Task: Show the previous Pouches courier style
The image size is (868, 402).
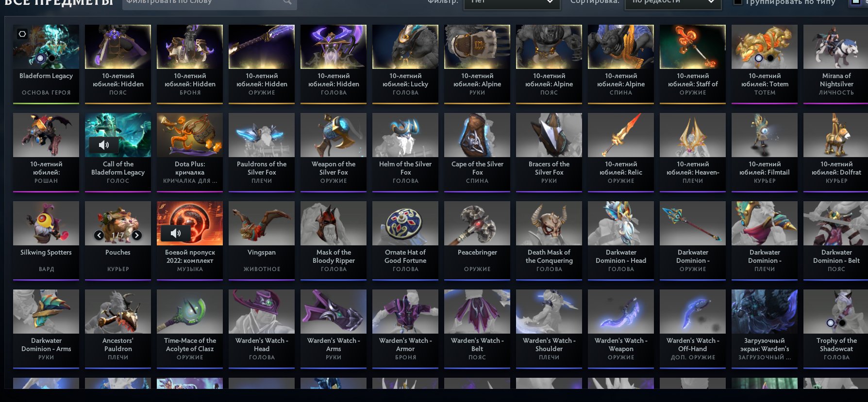Action: click(99, 235)
